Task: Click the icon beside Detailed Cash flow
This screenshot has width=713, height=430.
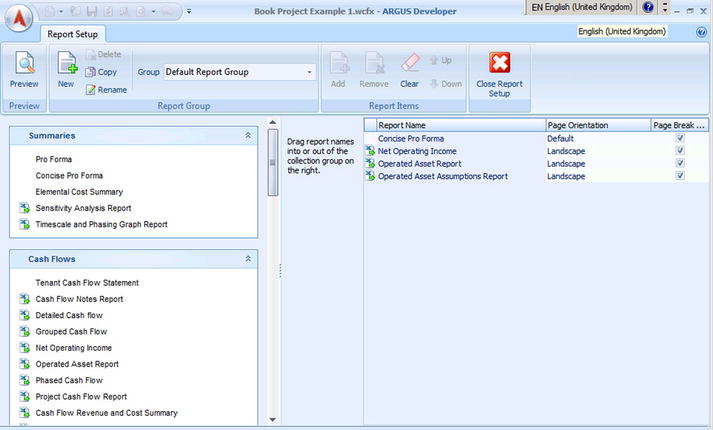Action: pyautogui.click(x=25, y=315)
